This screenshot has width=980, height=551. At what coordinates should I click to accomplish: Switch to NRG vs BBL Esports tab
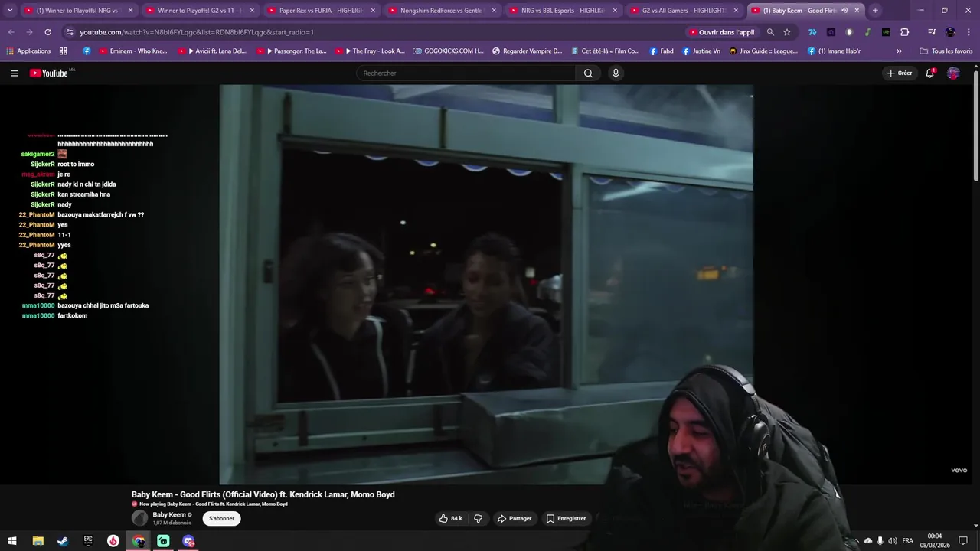click(563, 11)
